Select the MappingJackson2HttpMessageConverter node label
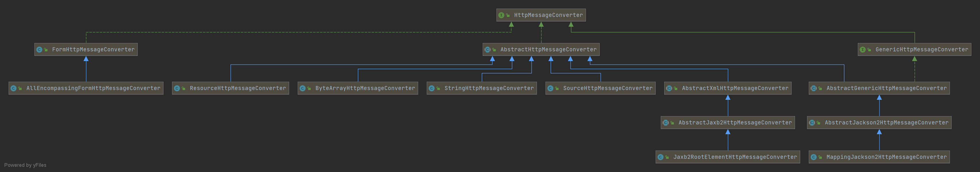This screenshot has width=980, height=172. (887, 157)
